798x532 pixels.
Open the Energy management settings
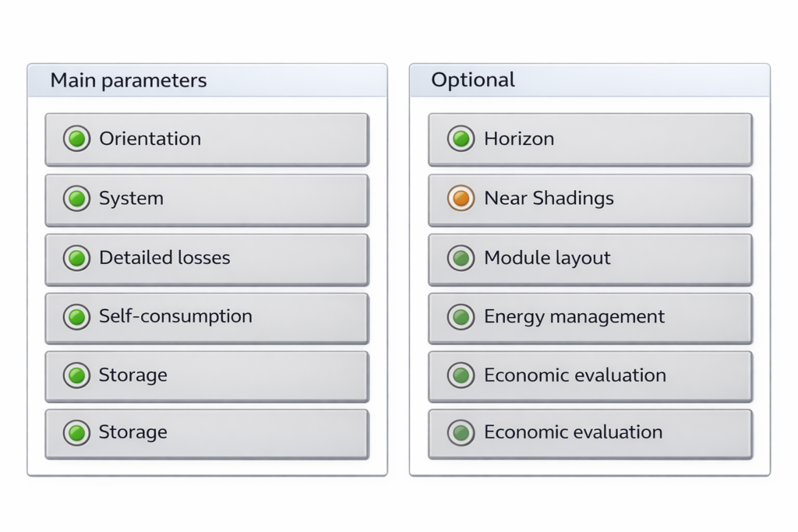[590, 317]
